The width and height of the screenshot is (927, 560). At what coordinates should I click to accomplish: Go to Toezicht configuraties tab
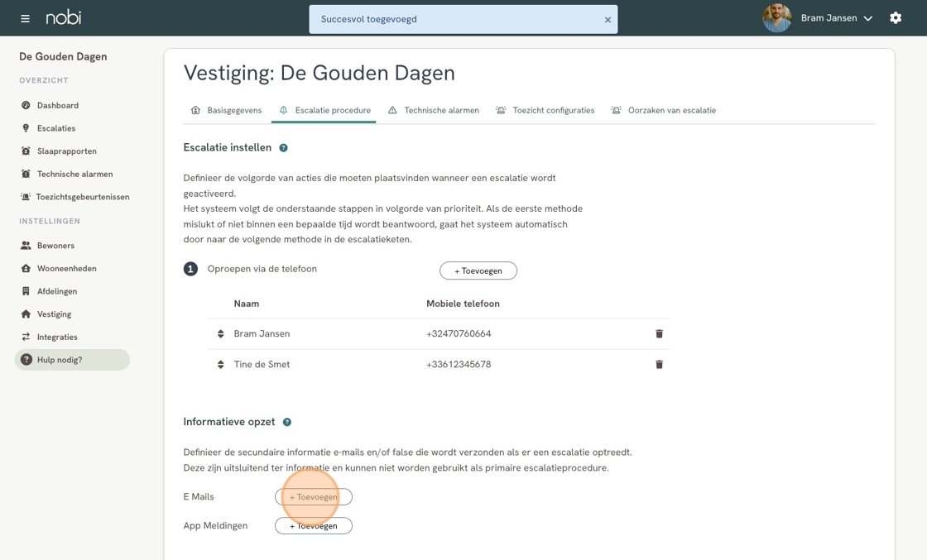click(x=545, y=110)
